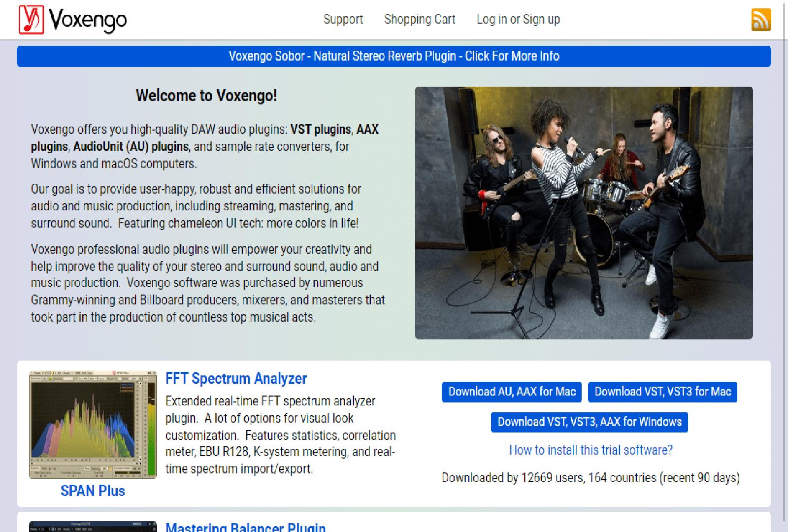Click the red Voxengo logo icon
The height and width of the screenshot is (532, 788).
pos(31,20)
